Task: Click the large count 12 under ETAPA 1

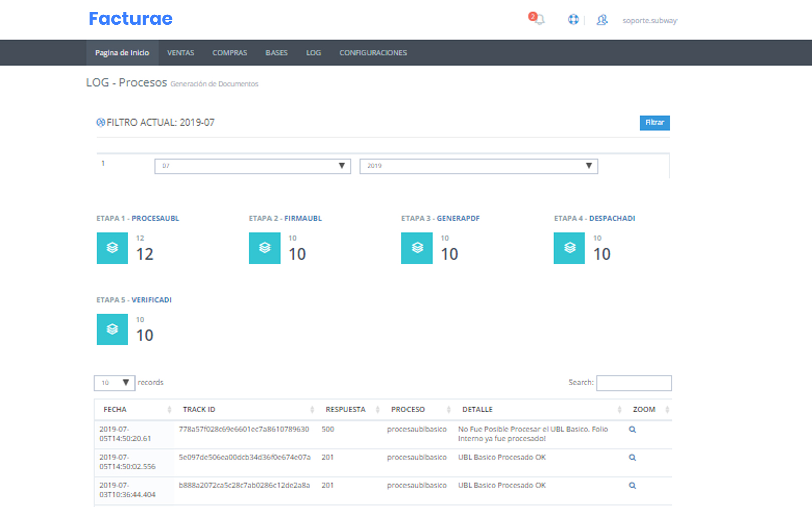Action: (x=145, y=254)
